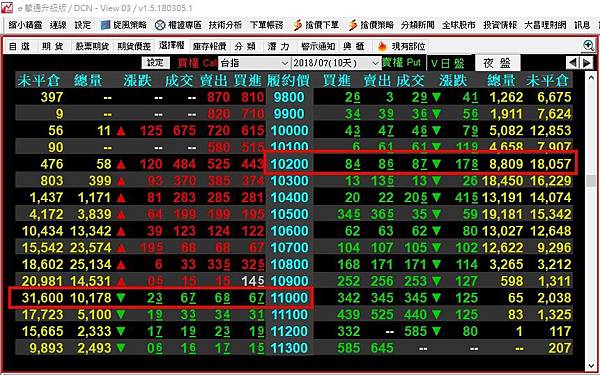The height and width of the screenshot is (375, 600).
Task: Launch 搶價下單 via its lightning icon
Action: pos(297,25)
